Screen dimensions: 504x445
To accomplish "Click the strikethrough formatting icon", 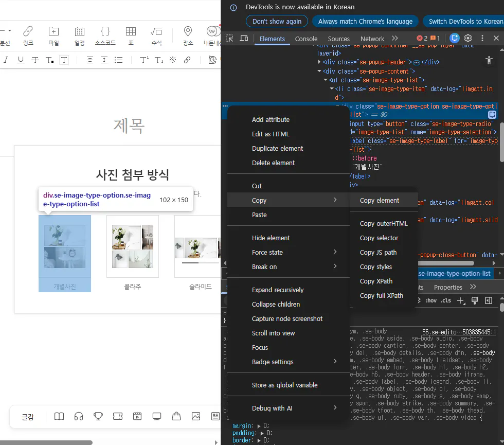I will point(35,60).
